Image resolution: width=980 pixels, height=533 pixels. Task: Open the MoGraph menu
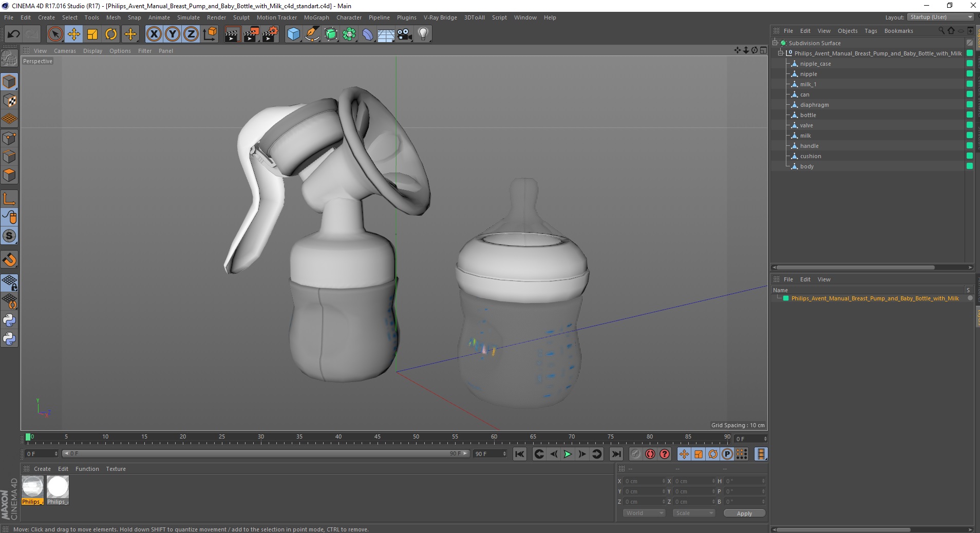click(x=316, y=17)
